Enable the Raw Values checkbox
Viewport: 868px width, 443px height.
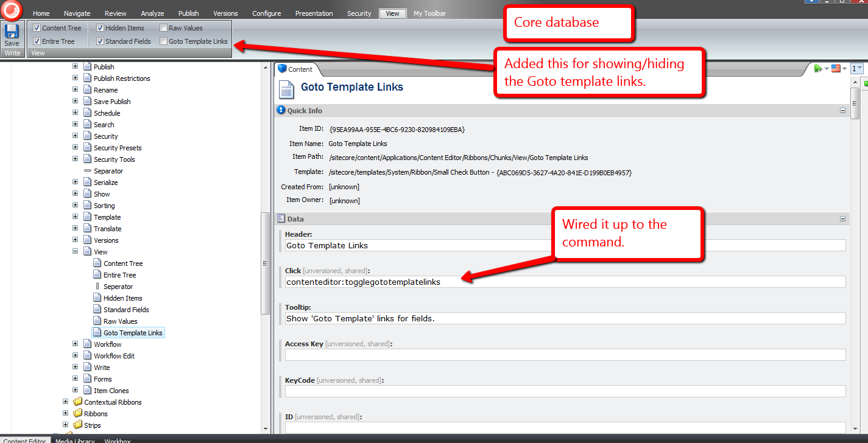(x=164, y=28)
